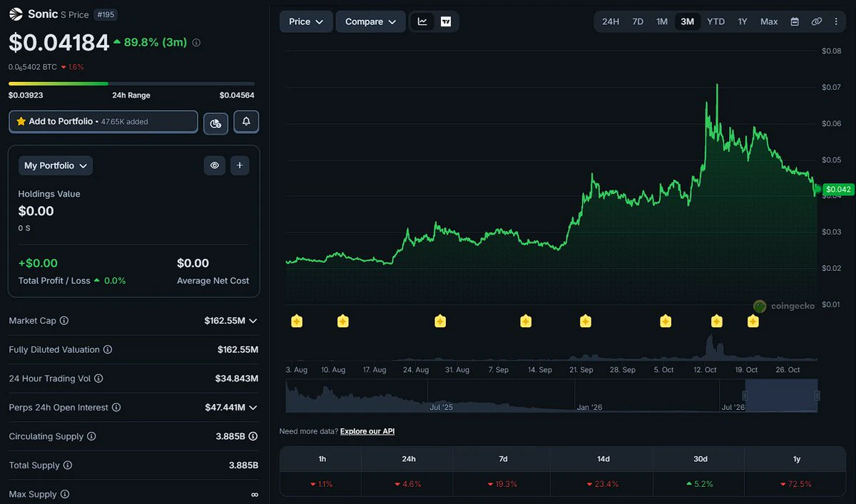Screen dimensions: 856x504
Task: Show the Max Supply info tooltip
Action: click(65, 494)
